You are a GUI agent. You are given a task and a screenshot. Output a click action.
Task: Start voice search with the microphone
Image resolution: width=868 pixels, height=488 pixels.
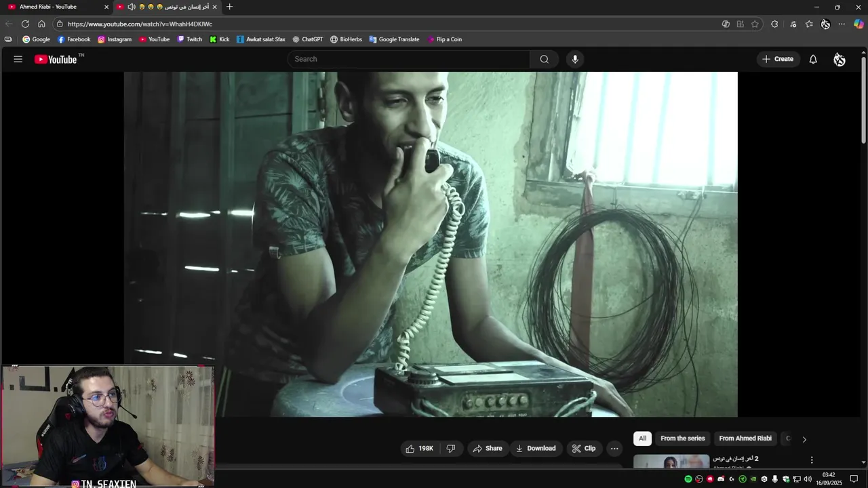point(575,59)
